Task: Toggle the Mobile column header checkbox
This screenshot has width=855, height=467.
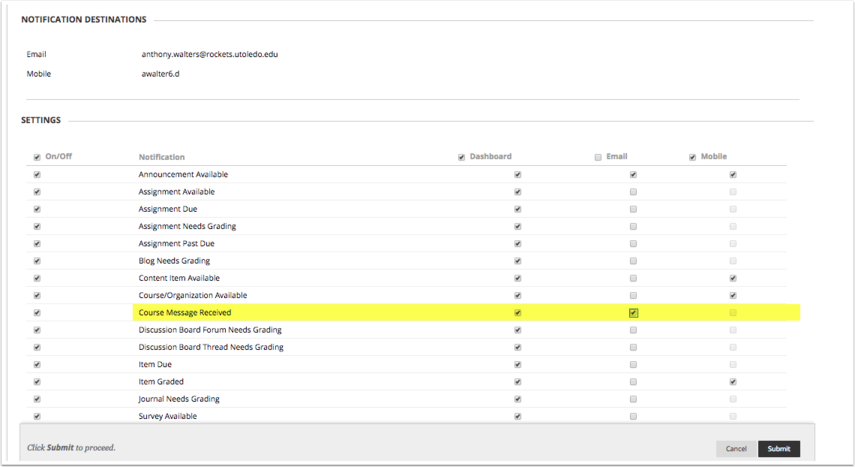Action: (x=692, y=157)
